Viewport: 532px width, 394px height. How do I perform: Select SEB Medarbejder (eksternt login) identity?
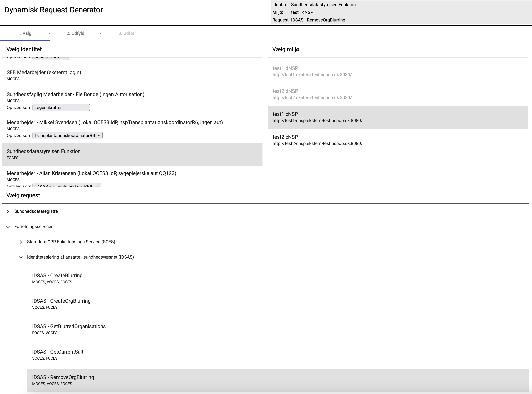pos(44,73)
